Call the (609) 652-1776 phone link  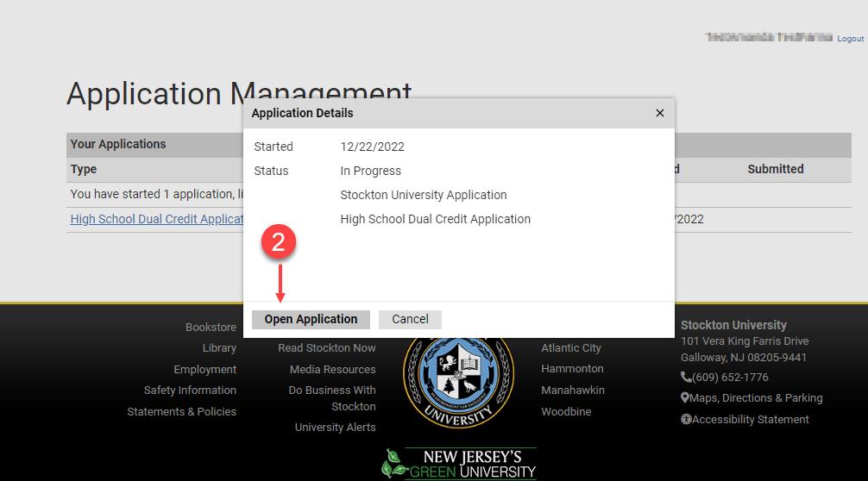click(730, 378)
